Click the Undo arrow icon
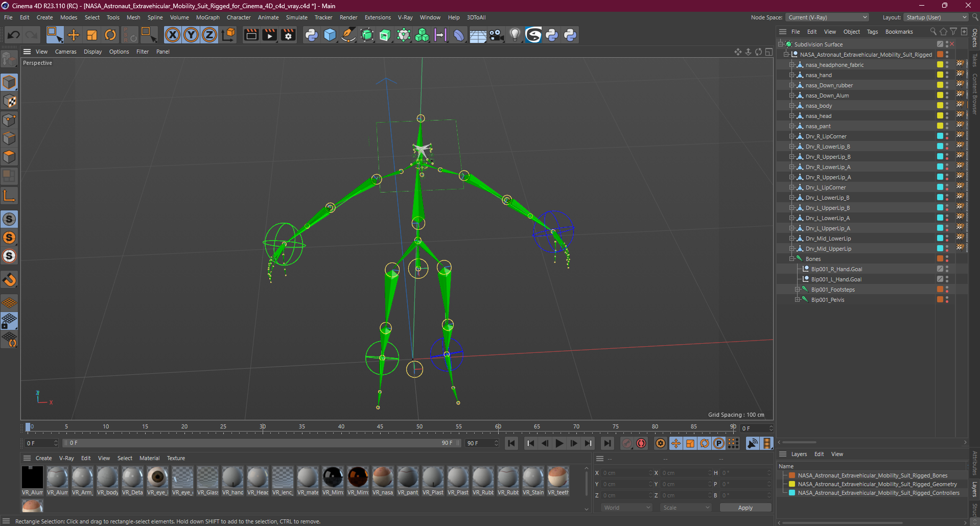The image size is (980, 526). 14,35
